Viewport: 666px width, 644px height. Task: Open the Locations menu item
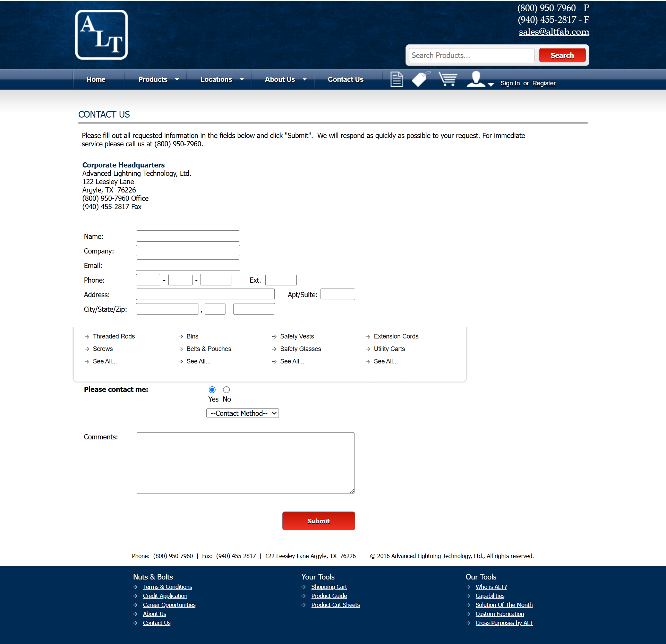pyautogui.click(x=216, y=79)
